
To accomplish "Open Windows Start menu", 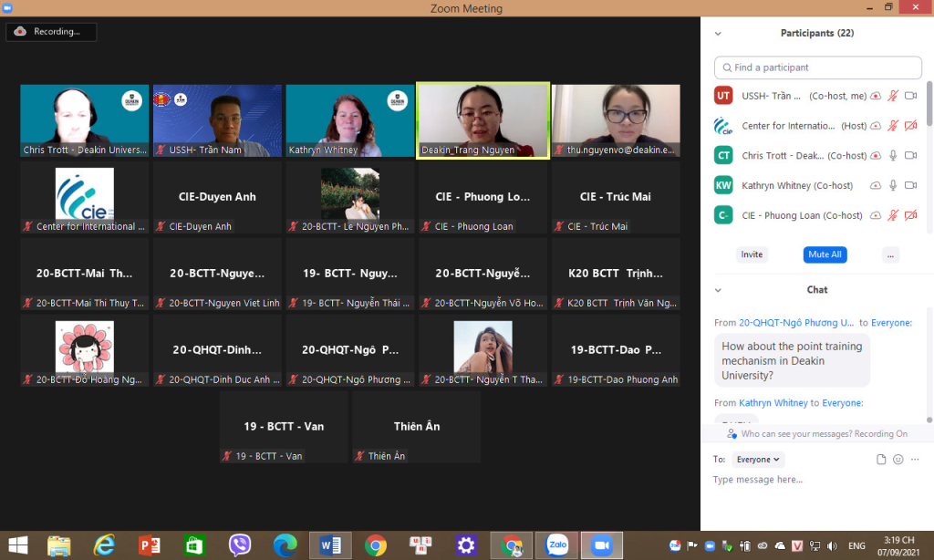I will click(x=18, y=545).
